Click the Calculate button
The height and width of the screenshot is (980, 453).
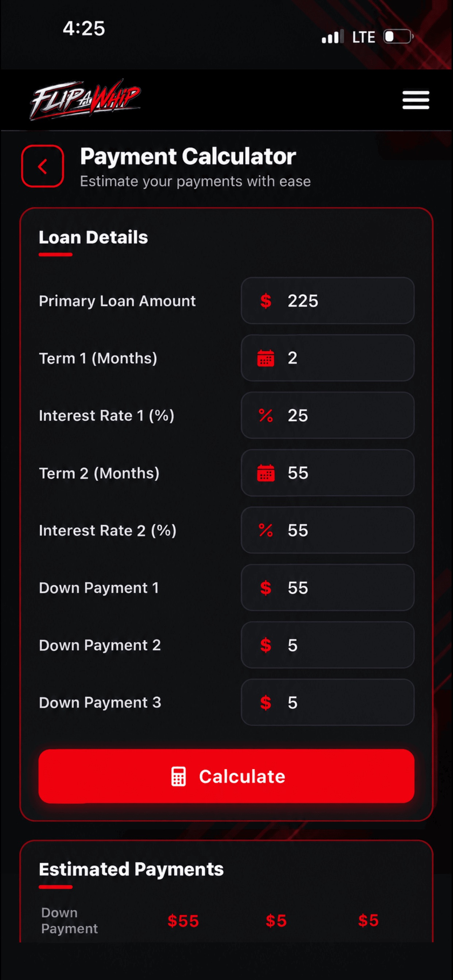226,777
